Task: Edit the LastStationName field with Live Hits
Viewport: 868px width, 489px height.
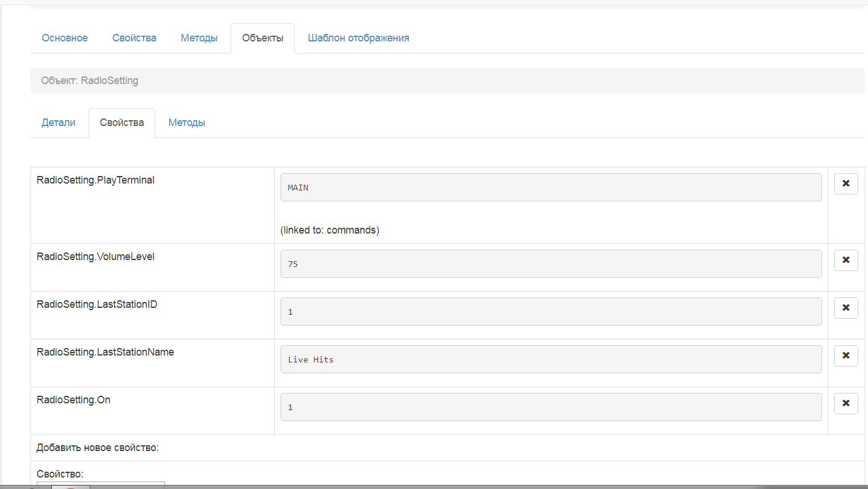Action: coord(551,360)
